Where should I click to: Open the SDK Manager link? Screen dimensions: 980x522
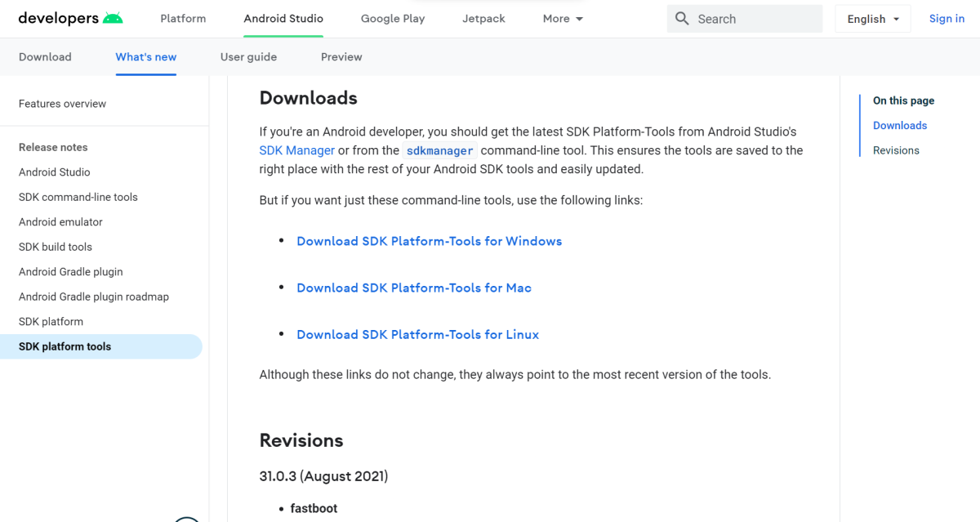[x=296, y=150]
